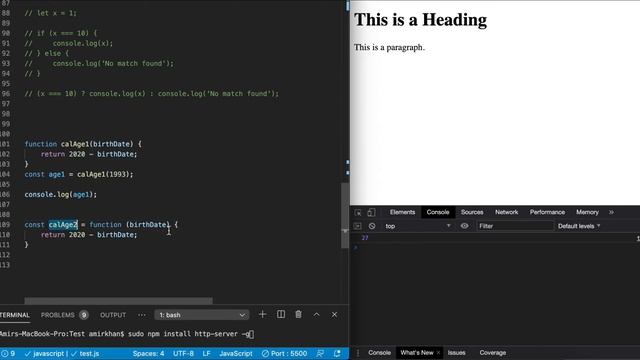Switch to the Elements tab
Viewport: 640px width, 360px height.
(x=402, y=212)
